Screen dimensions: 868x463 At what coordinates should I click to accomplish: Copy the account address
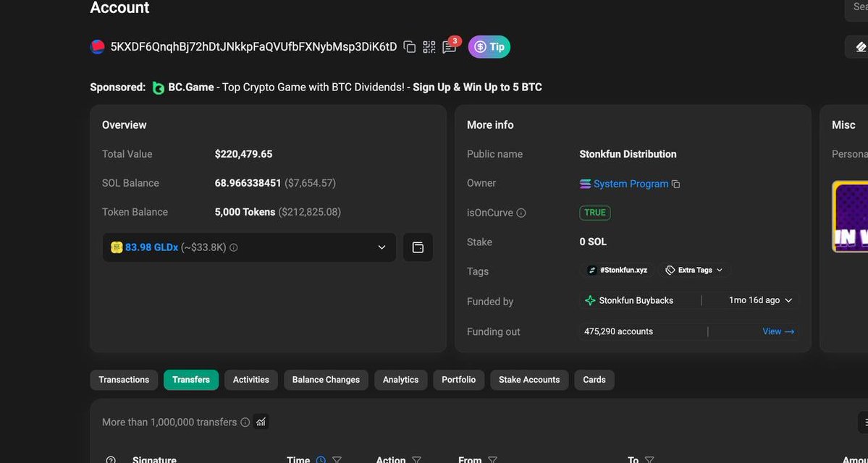(410, 47)
